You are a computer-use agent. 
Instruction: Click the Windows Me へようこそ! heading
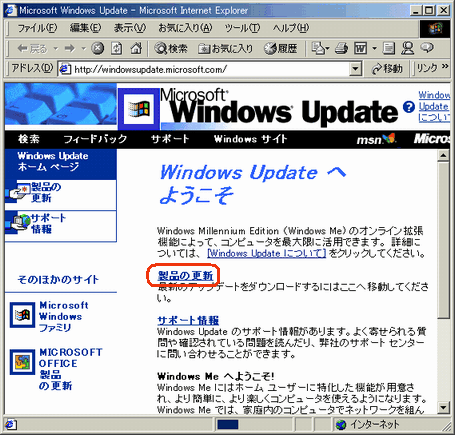coord(216,376)
